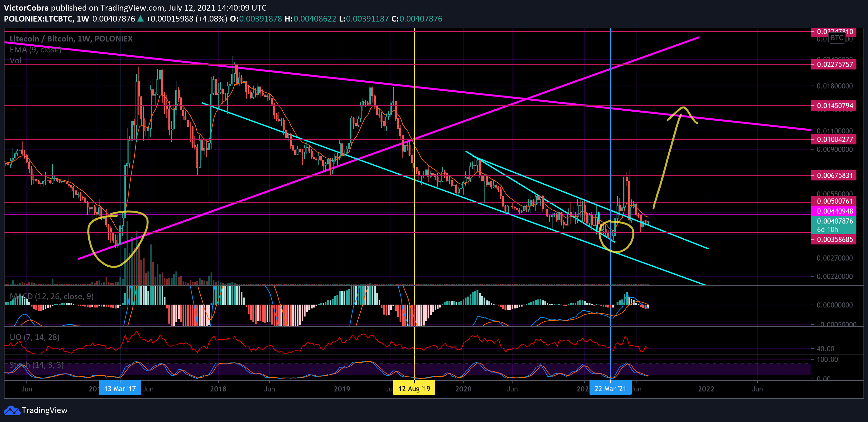The width and height of the screenshot is (868, 422).
Task: Click the UO (7, 14, 28) legend
Action: tap(35, 337)
